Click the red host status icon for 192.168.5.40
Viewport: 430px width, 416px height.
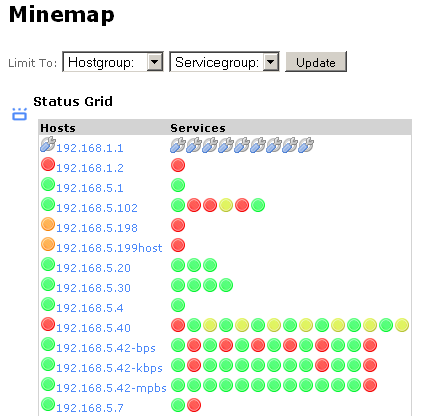(48, 324)
